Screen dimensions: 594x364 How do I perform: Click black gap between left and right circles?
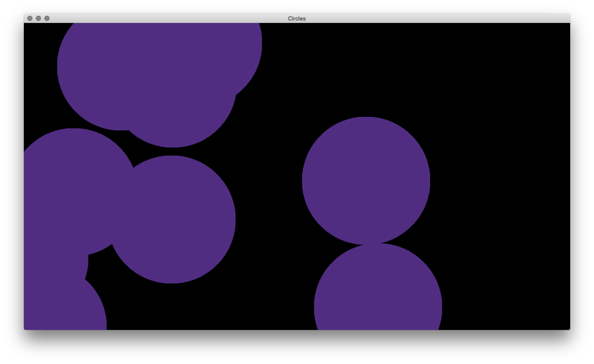click(x=269, y=192)
